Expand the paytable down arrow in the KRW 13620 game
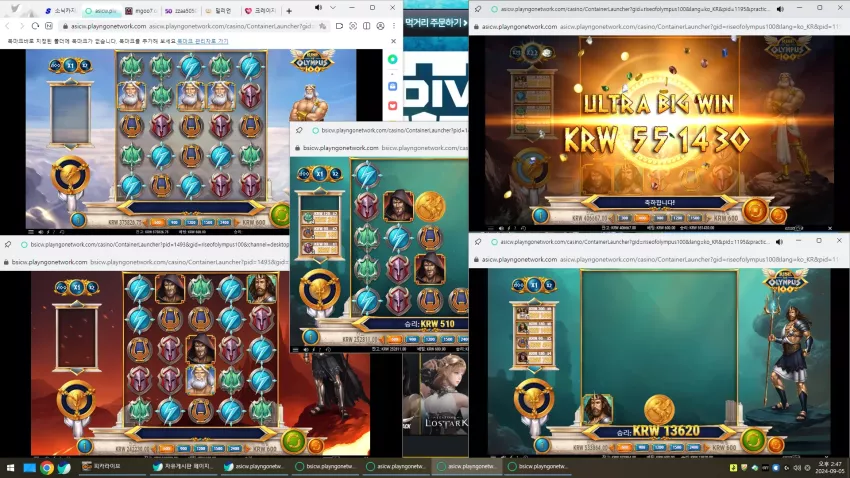This screenshot has width=850, height=478. 534,370
